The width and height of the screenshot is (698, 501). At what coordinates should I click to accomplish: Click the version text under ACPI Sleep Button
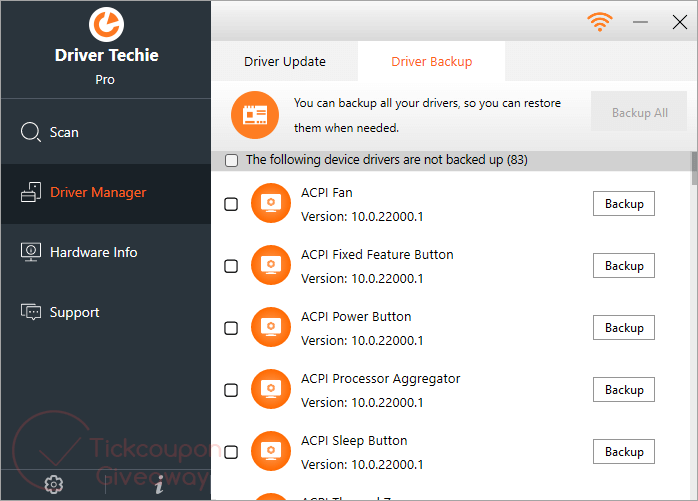[362, 465]
